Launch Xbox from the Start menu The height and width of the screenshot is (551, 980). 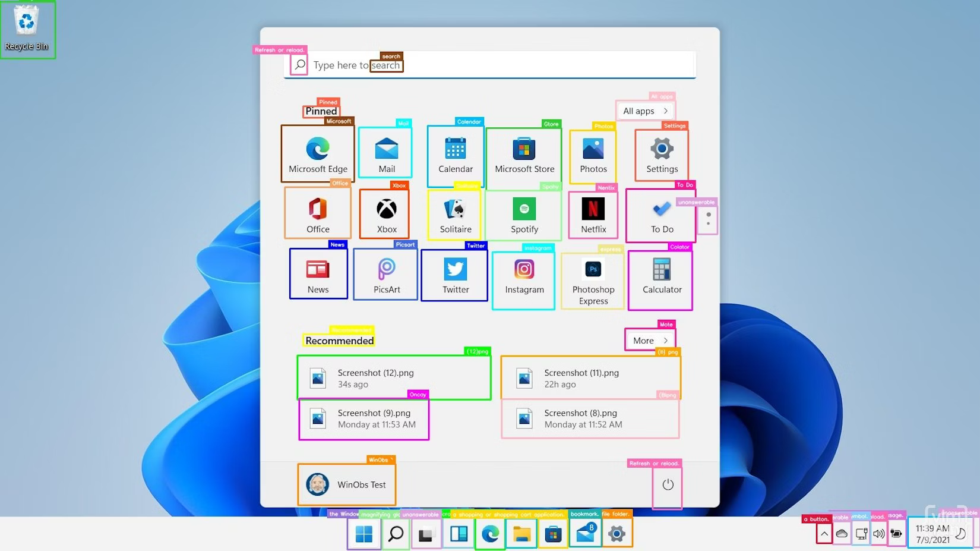(386, 215)
